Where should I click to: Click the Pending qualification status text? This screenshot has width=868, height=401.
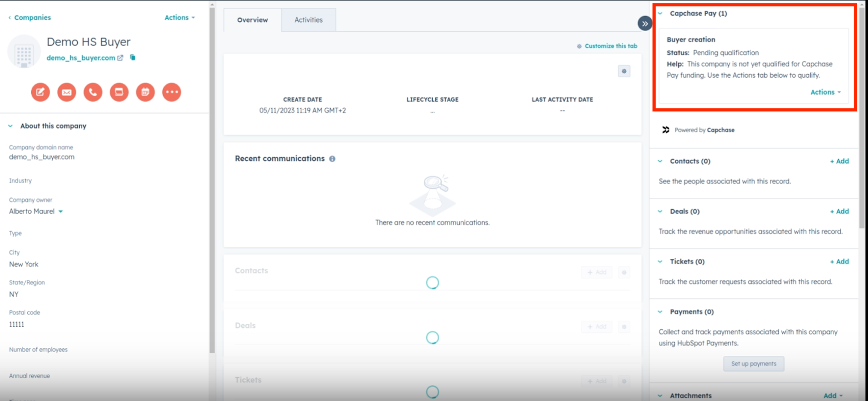point(726,53)
